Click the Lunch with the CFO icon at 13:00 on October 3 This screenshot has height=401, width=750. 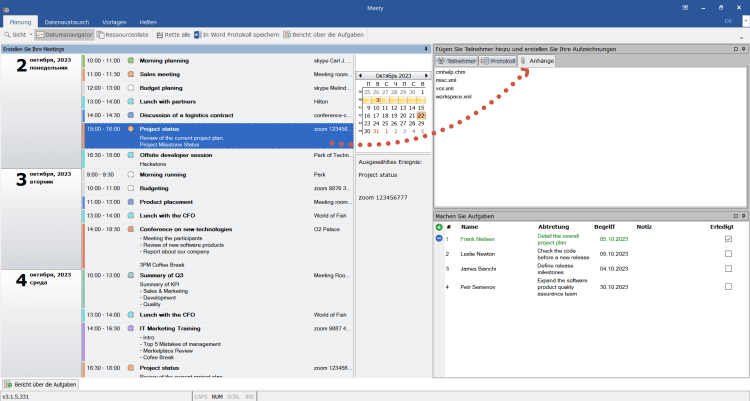[131, 215]
